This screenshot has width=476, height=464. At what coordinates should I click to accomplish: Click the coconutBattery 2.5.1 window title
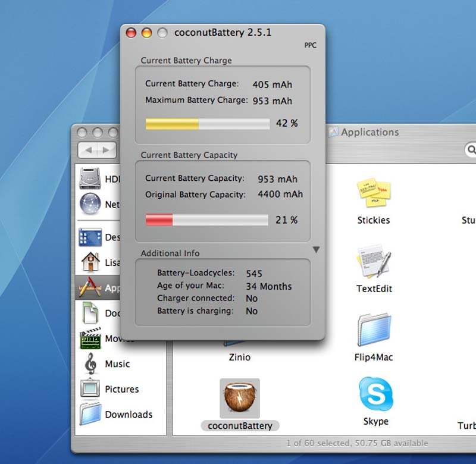pos(223,33)
